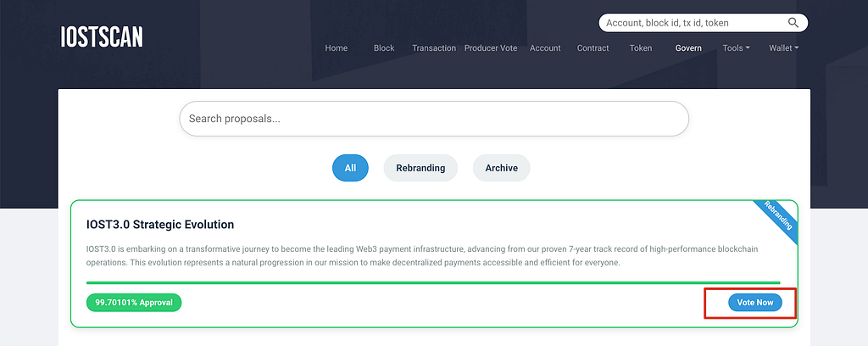
Task: Navigate to the Account page
Action: 545,48
